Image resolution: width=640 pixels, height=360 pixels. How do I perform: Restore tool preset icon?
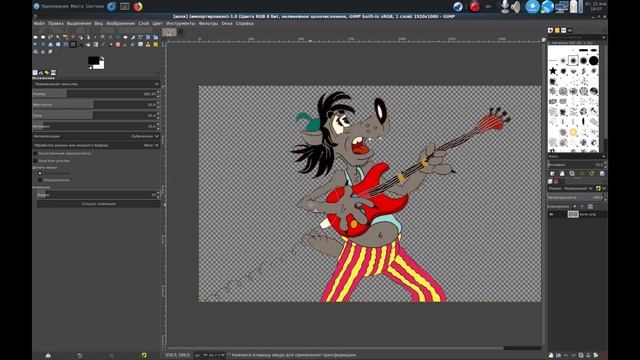[80, 355]
